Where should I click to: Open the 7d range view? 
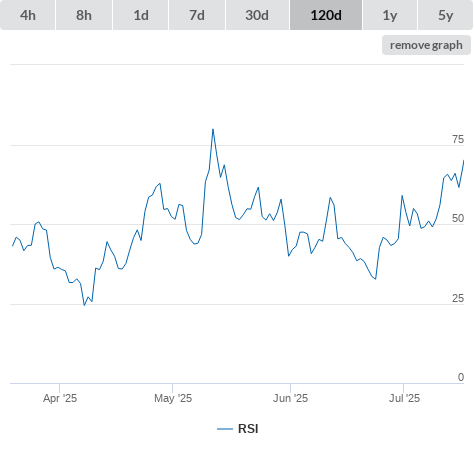point(197,15)
